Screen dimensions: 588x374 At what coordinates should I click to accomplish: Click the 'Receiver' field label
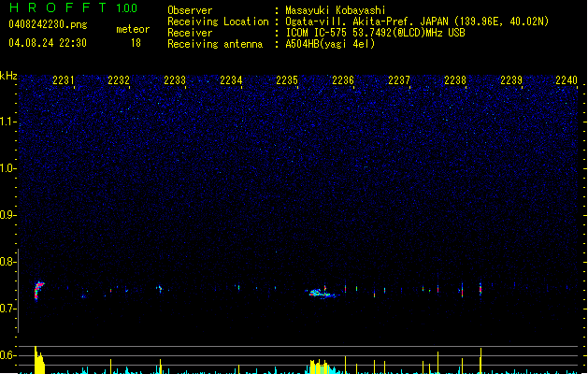point(190,33)
